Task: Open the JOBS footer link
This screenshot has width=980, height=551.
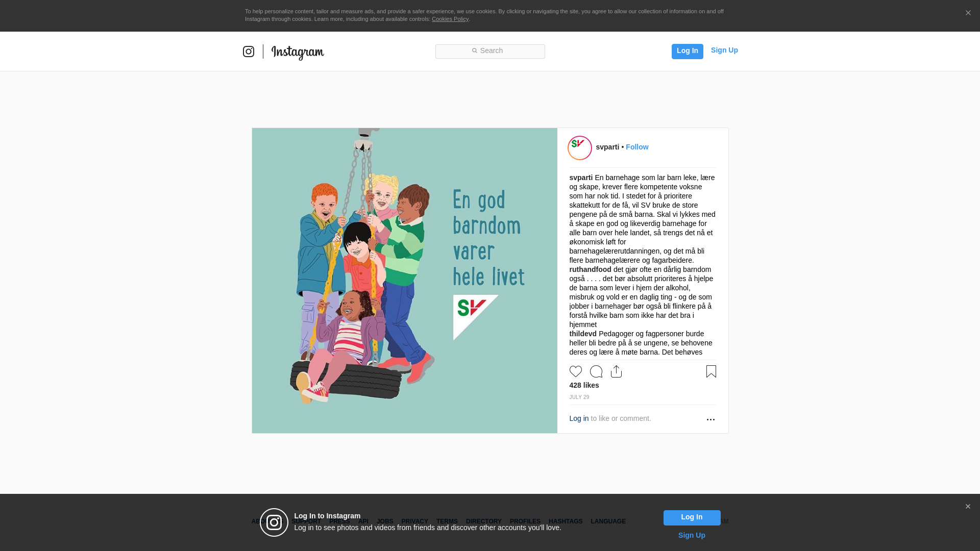Action: (385, 521)
